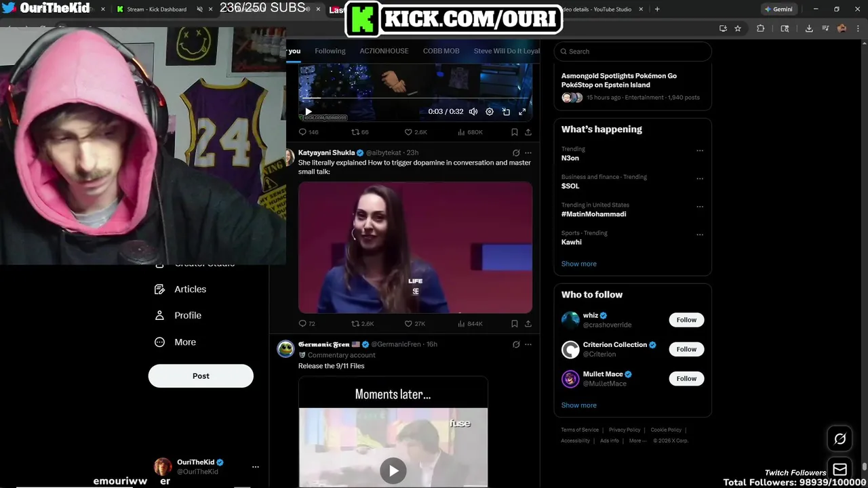Reply to Katyayani Shukla's post (72)
Viewport: 868px width, 488px height.
(307, 324)
